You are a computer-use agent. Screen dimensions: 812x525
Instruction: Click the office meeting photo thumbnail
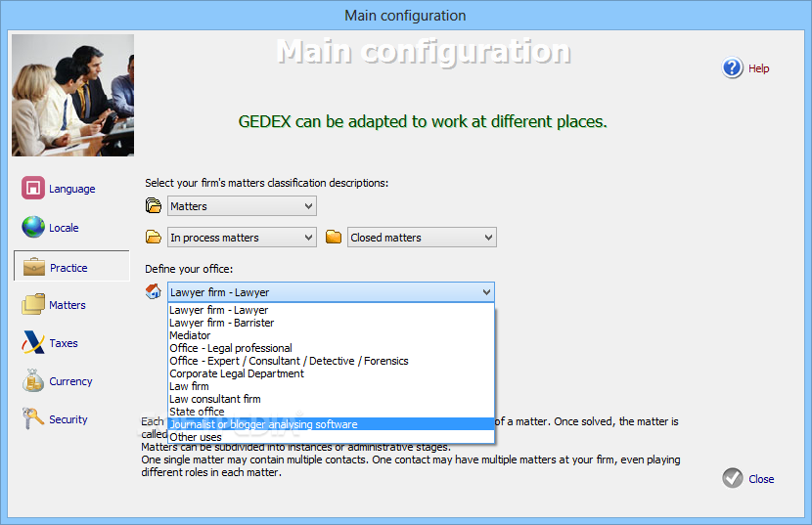pyautogui.click(x=73, y=95)
